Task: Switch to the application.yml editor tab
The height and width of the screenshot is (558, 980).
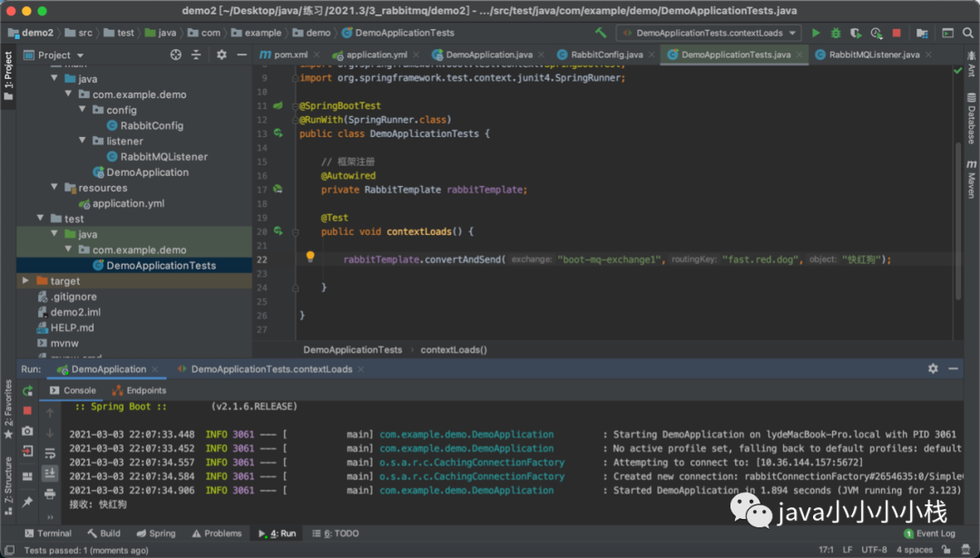Action: (x=376, y=54)
